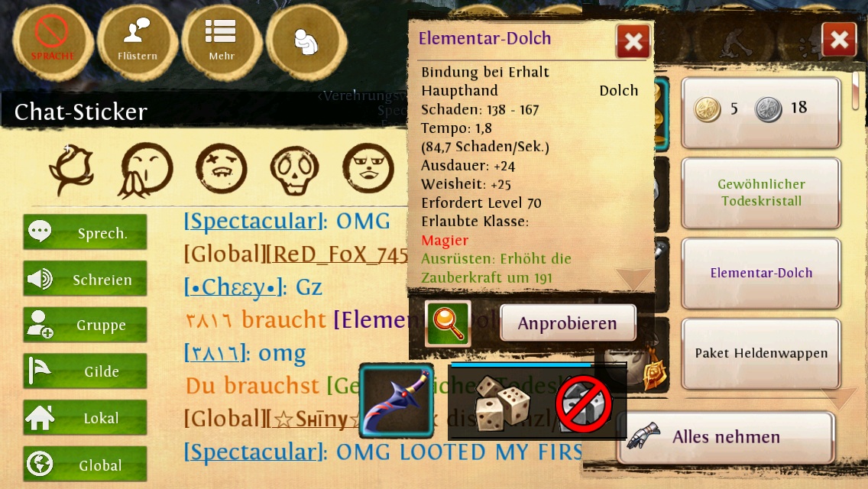This screenshot has height=489, width=868.
Task: Switch chat channel to Schreien
Action: pos(86,279)
